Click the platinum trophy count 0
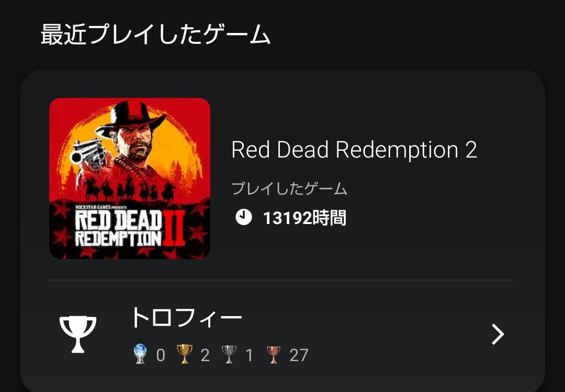 tap(161, 355)
